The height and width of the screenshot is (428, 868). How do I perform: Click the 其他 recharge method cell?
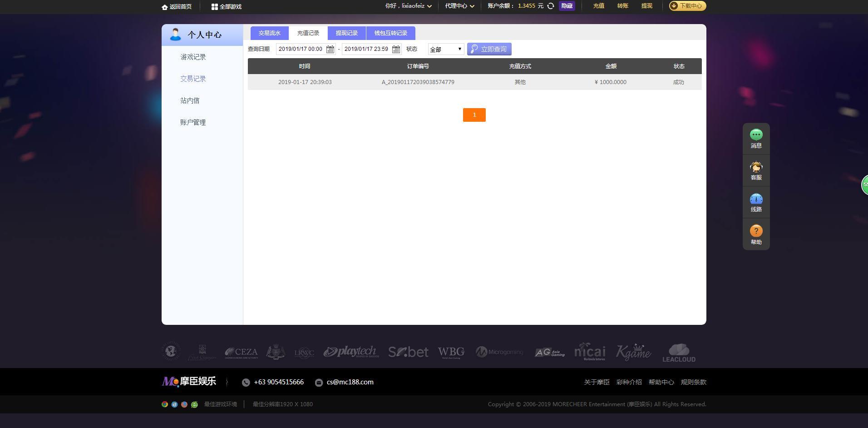click(x=520, y=82)
